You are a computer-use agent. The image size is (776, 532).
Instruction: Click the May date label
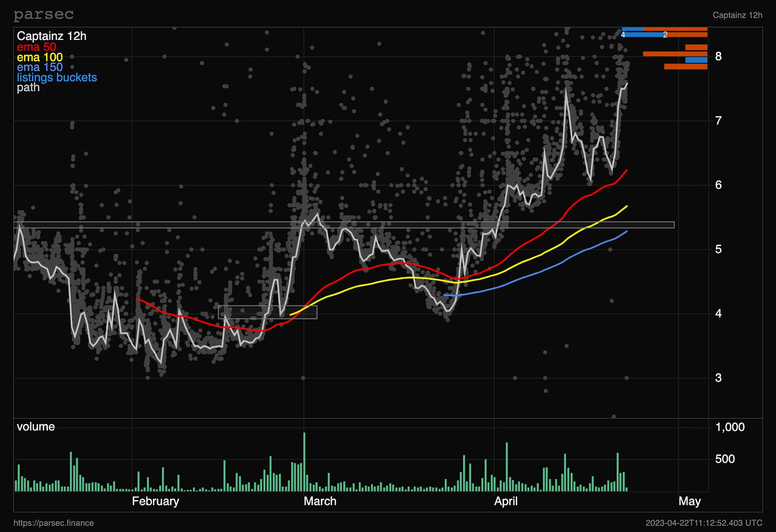pyautogui.click(x=690, y=501)
